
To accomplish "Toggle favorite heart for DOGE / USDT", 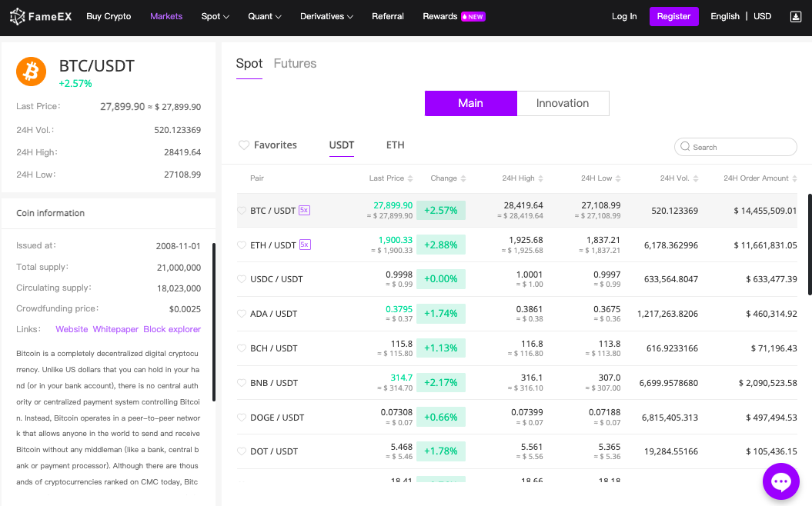I will (x=242, y=418).
